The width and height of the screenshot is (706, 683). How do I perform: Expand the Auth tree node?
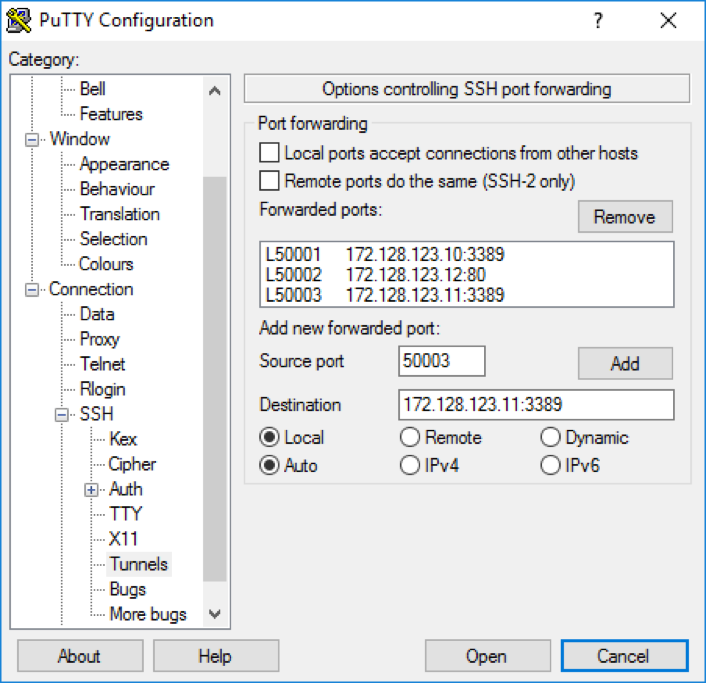(93, 489)
